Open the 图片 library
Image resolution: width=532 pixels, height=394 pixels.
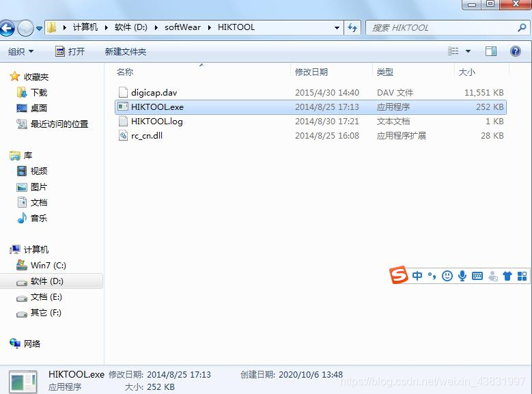pos(39,186)
